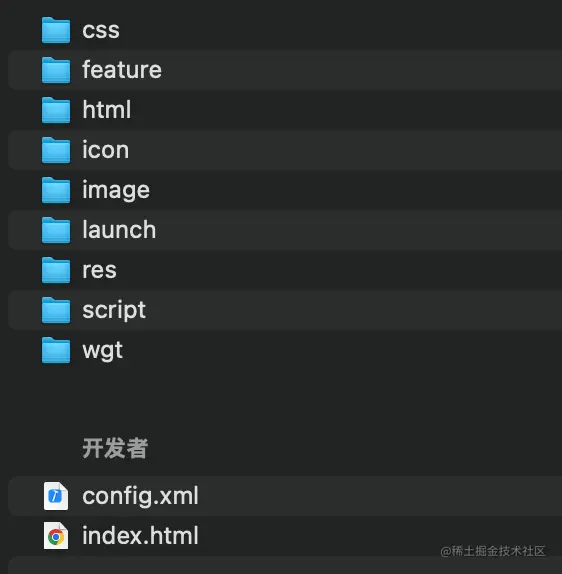This screenshot has width=562, height=574.
Task: Select the row labeled launch
Action: (x=285, y=230)
